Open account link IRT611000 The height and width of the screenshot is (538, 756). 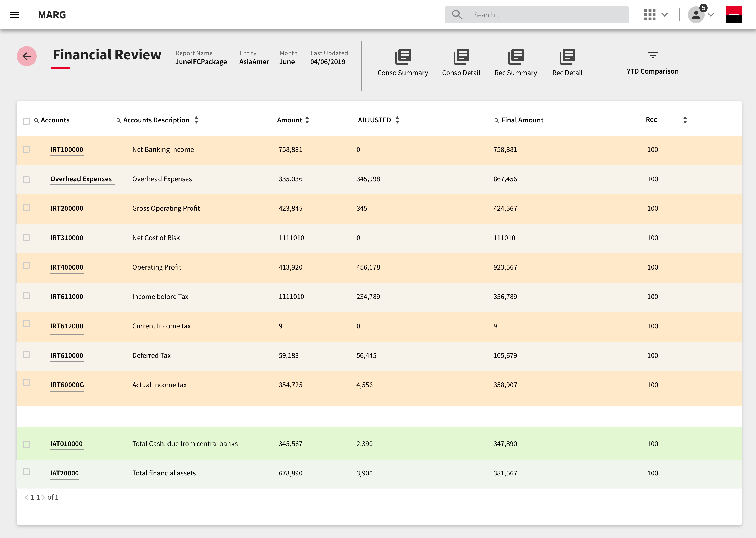tap(67, 297)
